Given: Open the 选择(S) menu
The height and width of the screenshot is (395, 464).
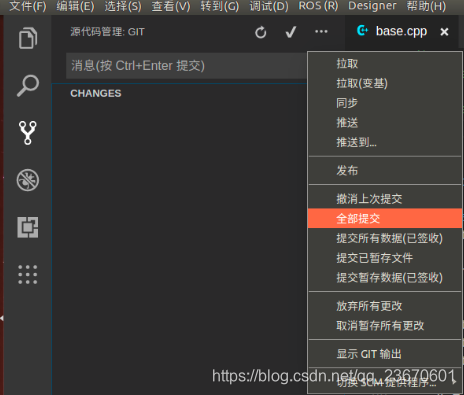Looking at the screenshot, I should pyautogui.click(x=123, y=6).
